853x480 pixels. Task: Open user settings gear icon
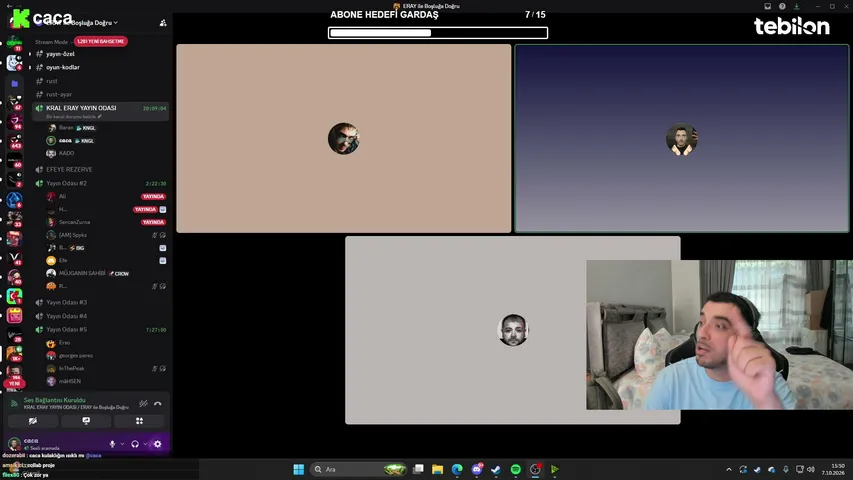click(158, 444)
